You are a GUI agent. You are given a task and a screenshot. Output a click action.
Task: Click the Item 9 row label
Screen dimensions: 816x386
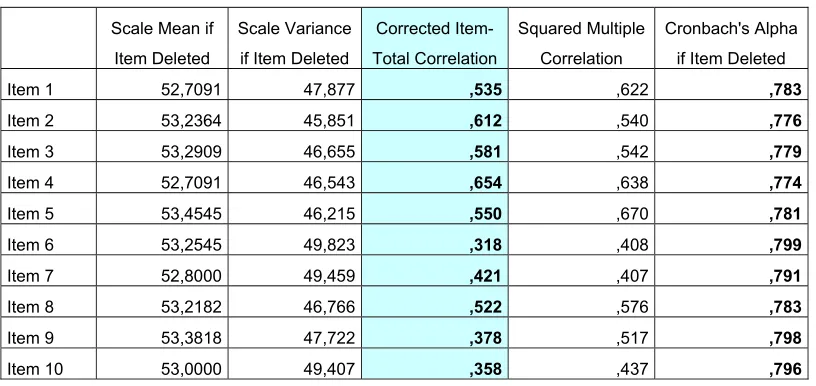[x=30, y=339]
